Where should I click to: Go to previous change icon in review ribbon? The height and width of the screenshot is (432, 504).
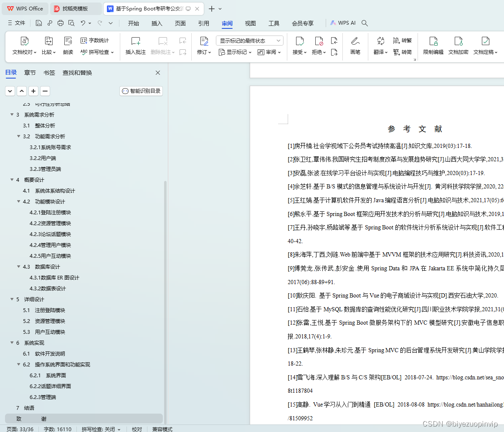coord(334,41)
